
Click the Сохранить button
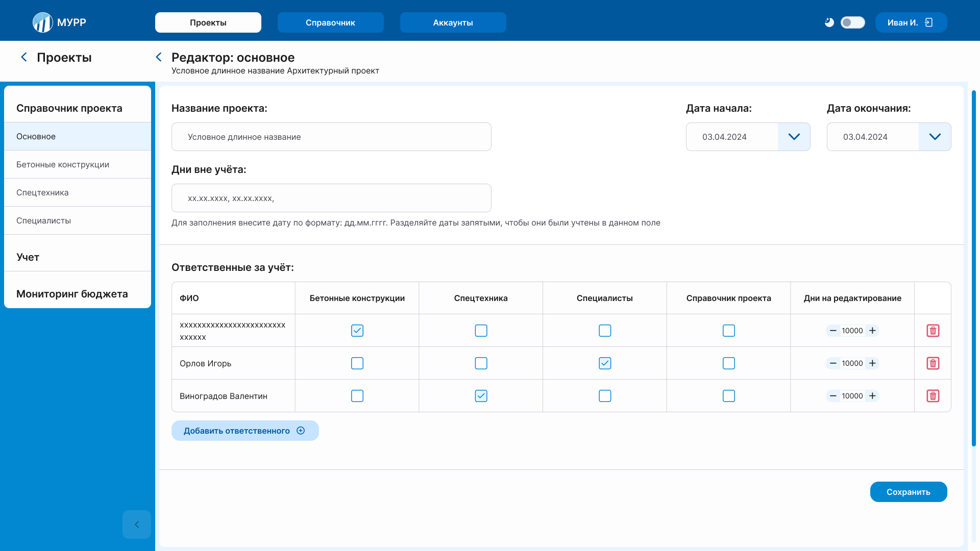908,492
